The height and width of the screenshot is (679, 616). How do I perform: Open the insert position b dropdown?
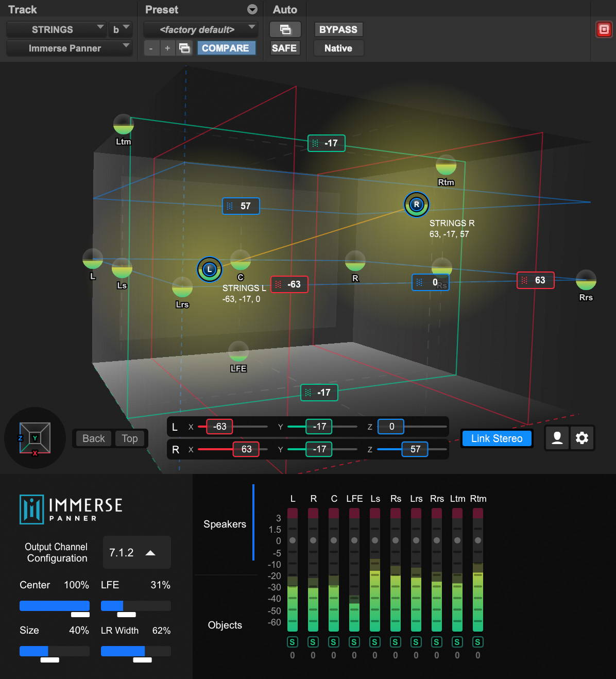[x=121, y=29]
